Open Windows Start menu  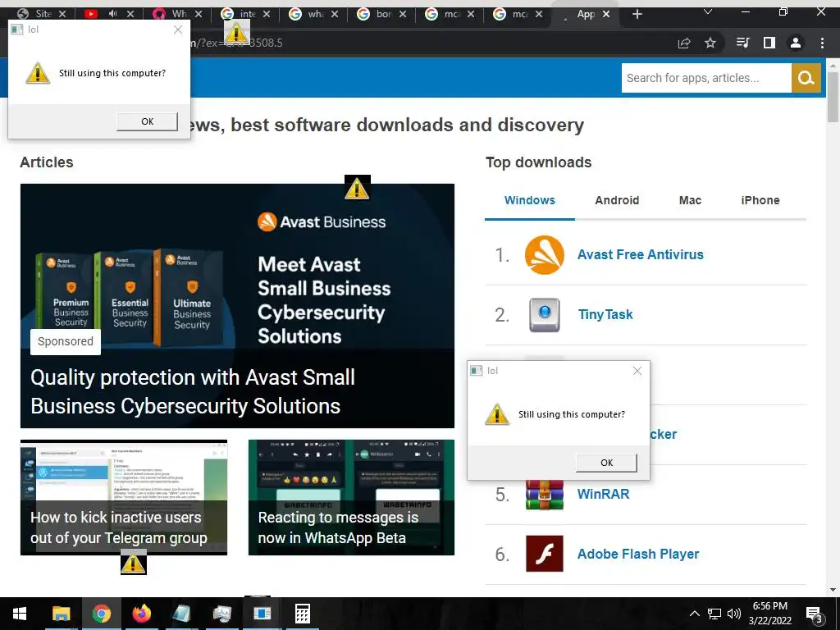(20, 614)
